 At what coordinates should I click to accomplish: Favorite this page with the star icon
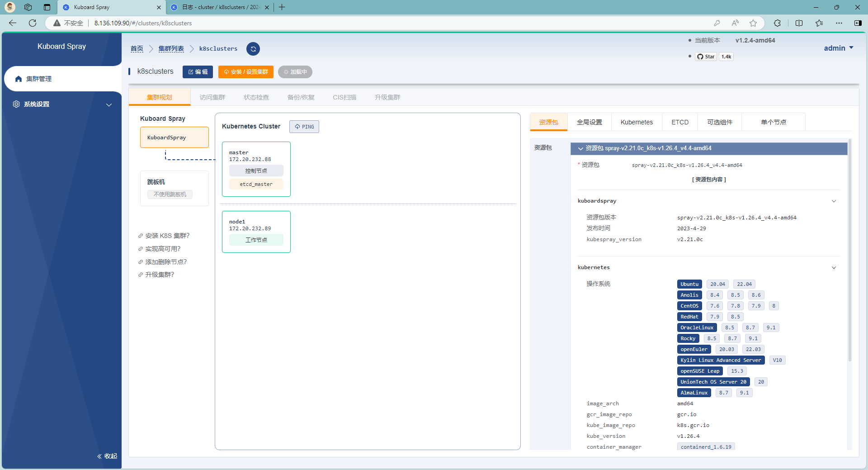pyautogui.click(x=753, y=23)
